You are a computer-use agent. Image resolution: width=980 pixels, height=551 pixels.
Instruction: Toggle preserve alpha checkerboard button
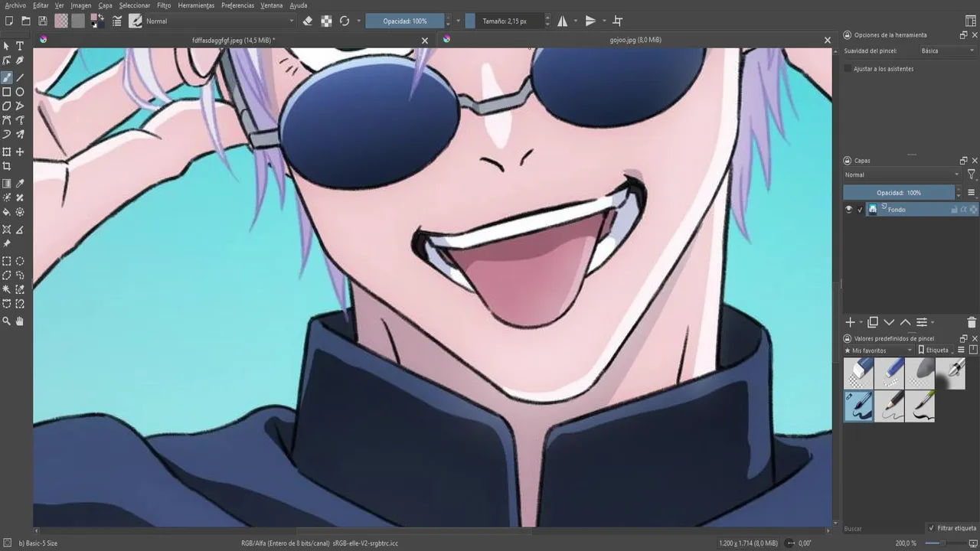(x=326, y=21)
